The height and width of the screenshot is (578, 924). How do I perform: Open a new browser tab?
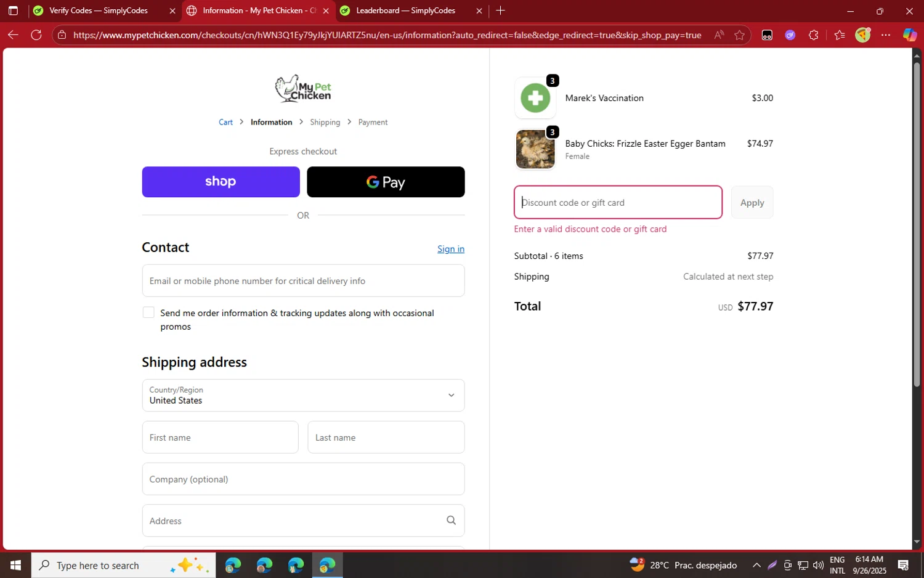[501, 10]
